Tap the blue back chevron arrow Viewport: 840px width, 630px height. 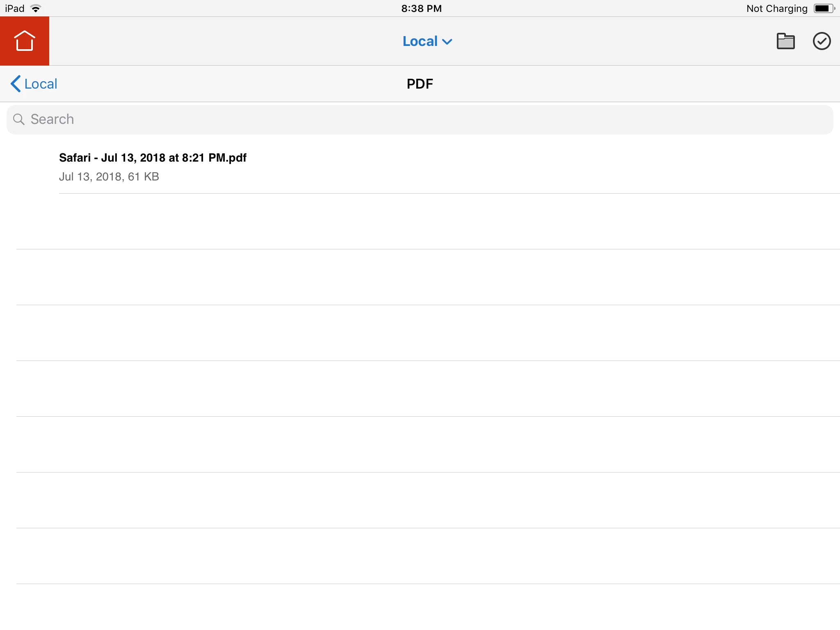coord(16,84)
